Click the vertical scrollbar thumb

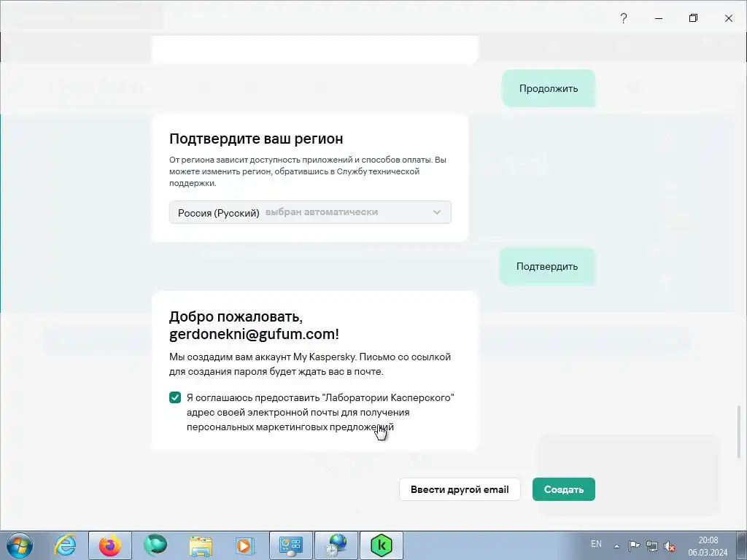pyautogui.click(x=740, y=432)
